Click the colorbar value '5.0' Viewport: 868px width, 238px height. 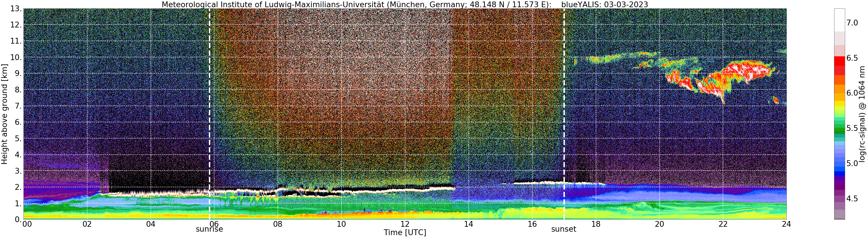point(852,163)
